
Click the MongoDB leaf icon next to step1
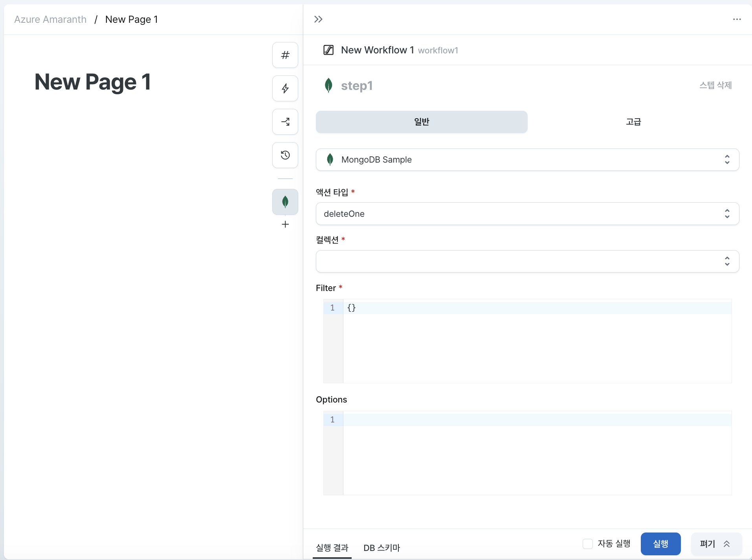coord(328,85)
